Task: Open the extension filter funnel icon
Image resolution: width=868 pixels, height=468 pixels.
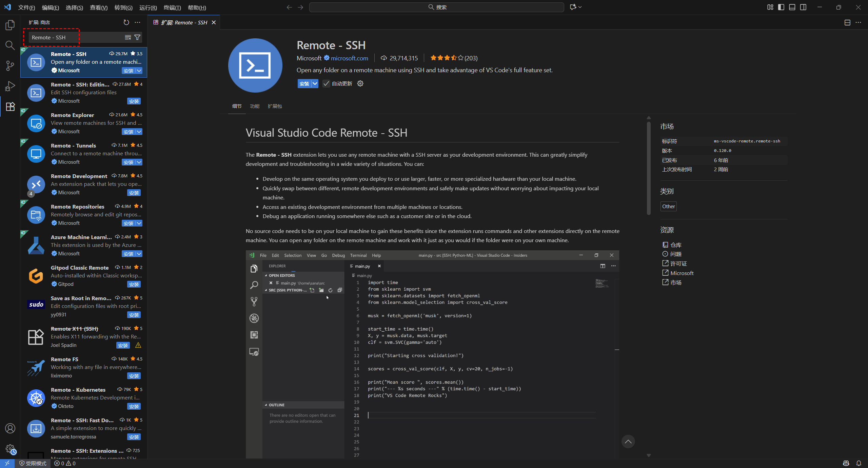Action: pyautogui.click(x=137, y=37)
